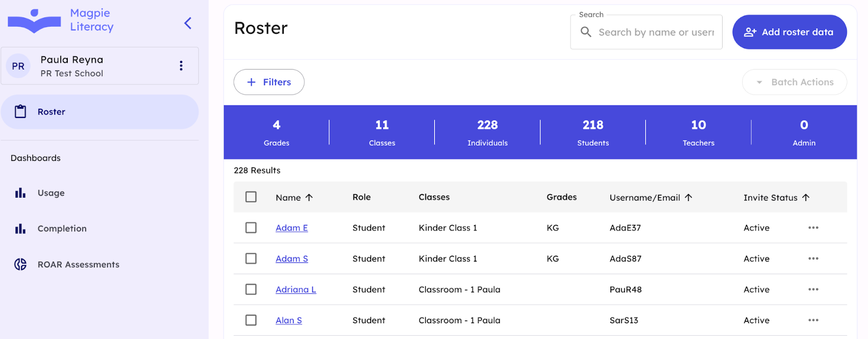Image resolution: width=868 pixels, height=339 pixels.
Task: Open the three-dot menu beside Paula Reyna
Action: pos(181,66)
